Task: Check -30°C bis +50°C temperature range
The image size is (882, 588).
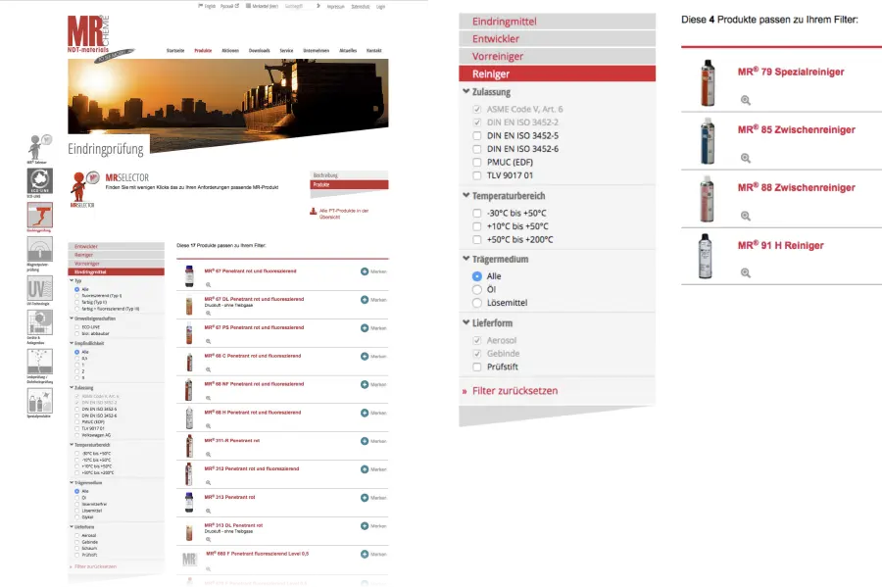Action: [477, 214]
